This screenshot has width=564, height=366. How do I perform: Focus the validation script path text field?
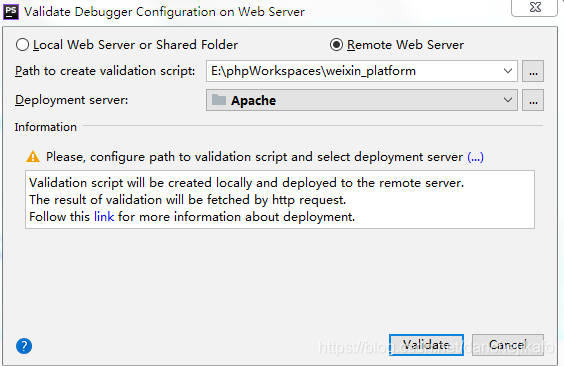coord(354,71)
